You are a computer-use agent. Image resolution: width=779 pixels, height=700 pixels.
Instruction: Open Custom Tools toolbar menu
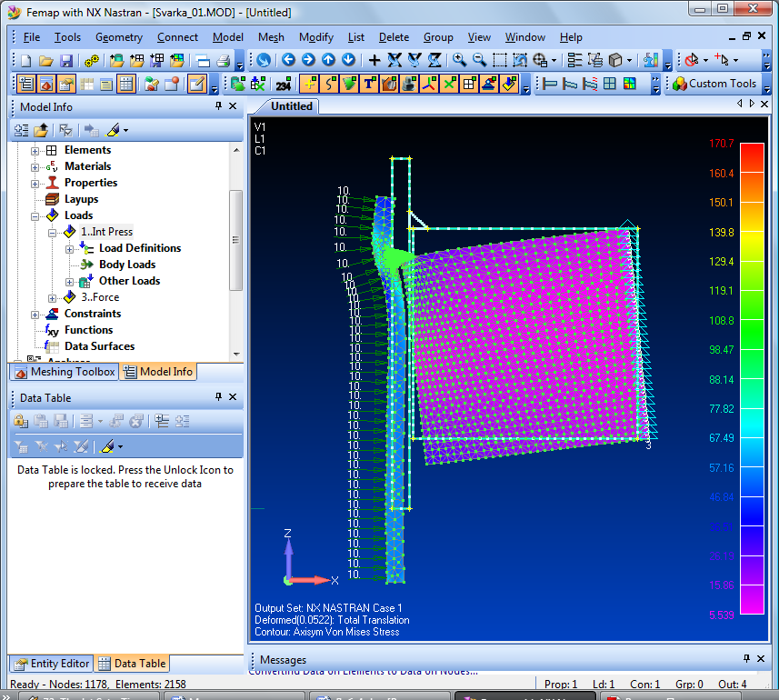pos(714,84)
